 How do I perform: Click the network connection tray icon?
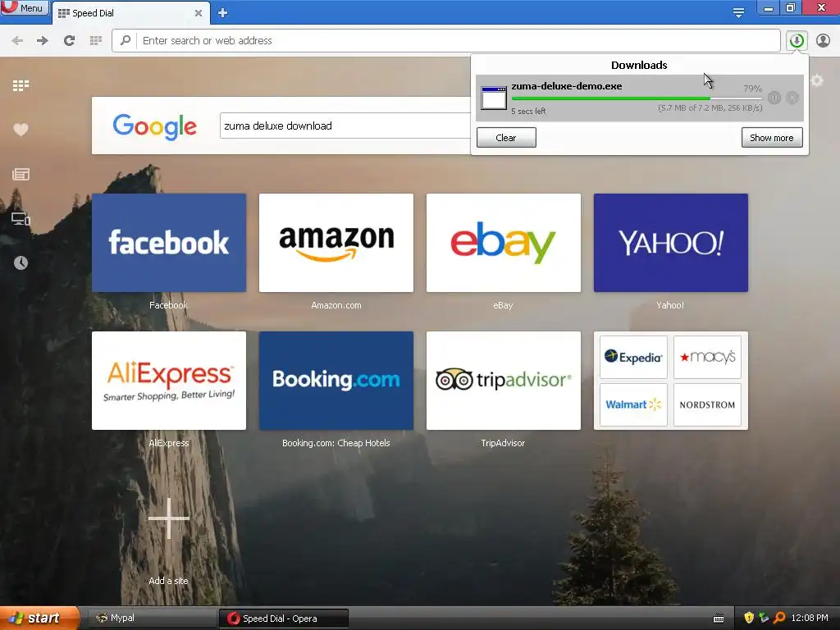pos(764,618)
